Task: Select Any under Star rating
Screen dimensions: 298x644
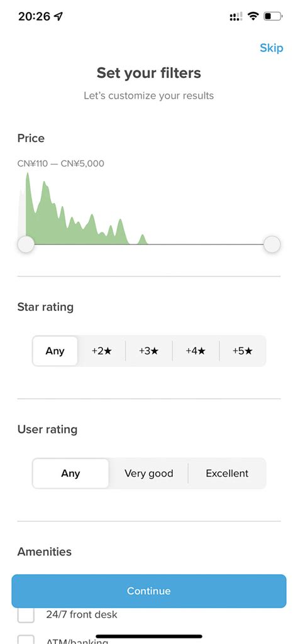Action: click(55, 351)
